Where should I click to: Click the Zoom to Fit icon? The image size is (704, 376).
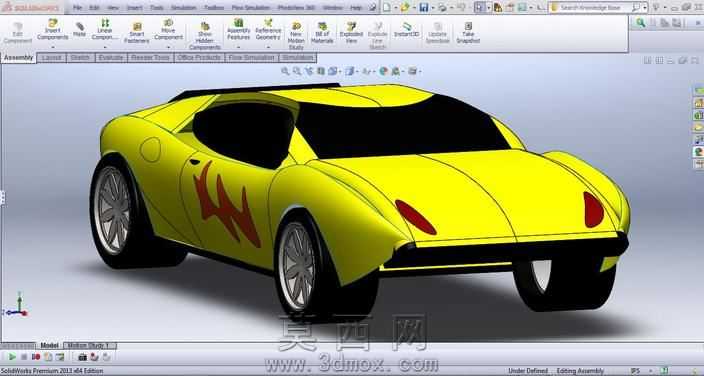pyautogui.click(x=285, y=71)
